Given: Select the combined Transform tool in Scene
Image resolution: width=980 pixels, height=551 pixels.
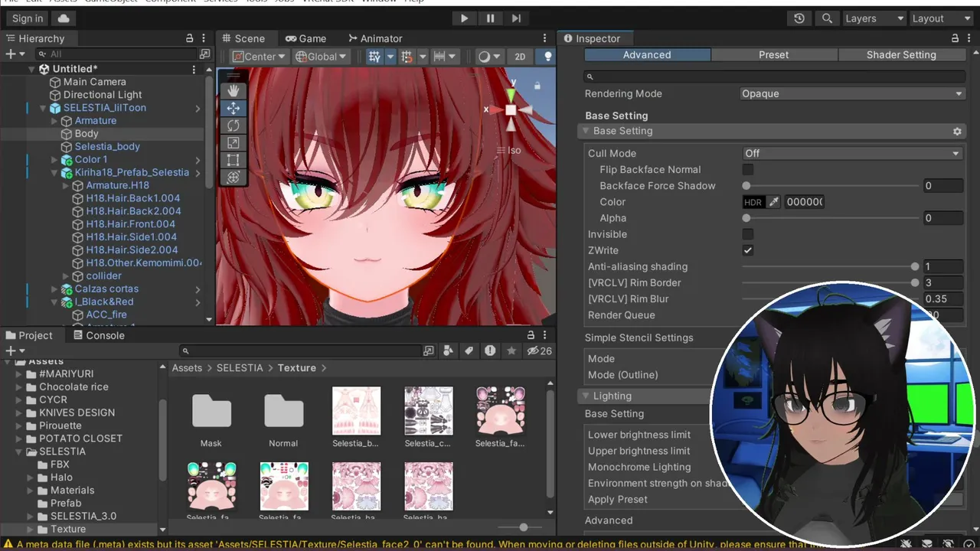Looking at the screenshot, I should point(234,177).
